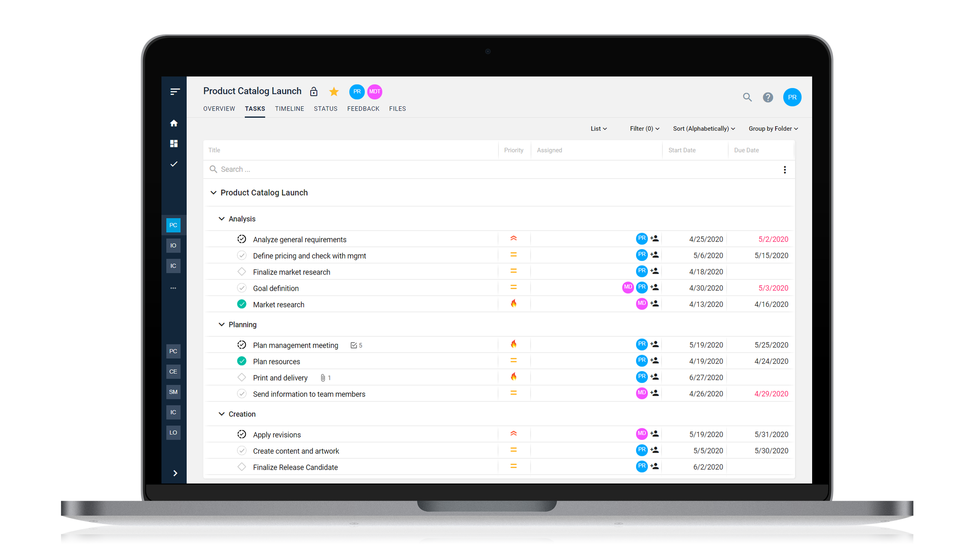Image resolution: width=974 pixels, height=560 pixels.
Task: Click the due date 5/31/2020
Action: 771,434
